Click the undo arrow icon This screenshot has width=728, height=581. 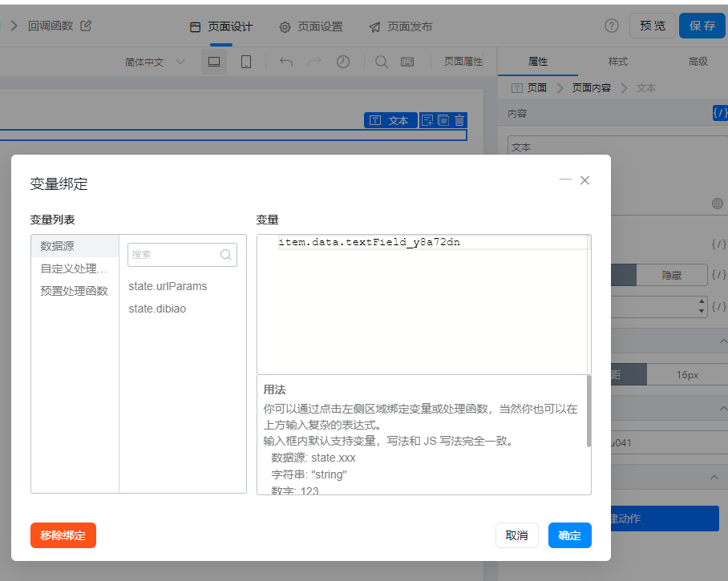[286, 62]
